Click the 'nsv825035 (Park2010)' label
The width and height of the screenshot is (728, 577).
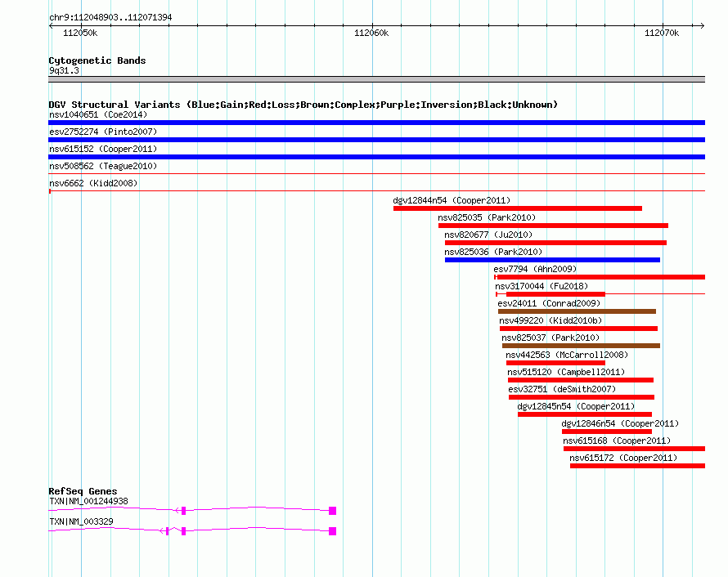[x=487, y=217]
